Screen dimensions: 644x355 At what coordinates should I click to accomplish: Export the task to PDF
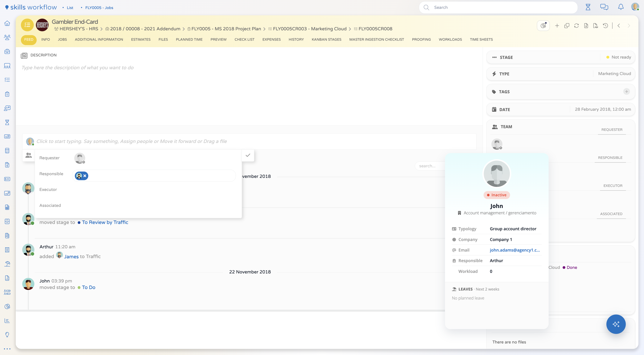coord(596,26)
